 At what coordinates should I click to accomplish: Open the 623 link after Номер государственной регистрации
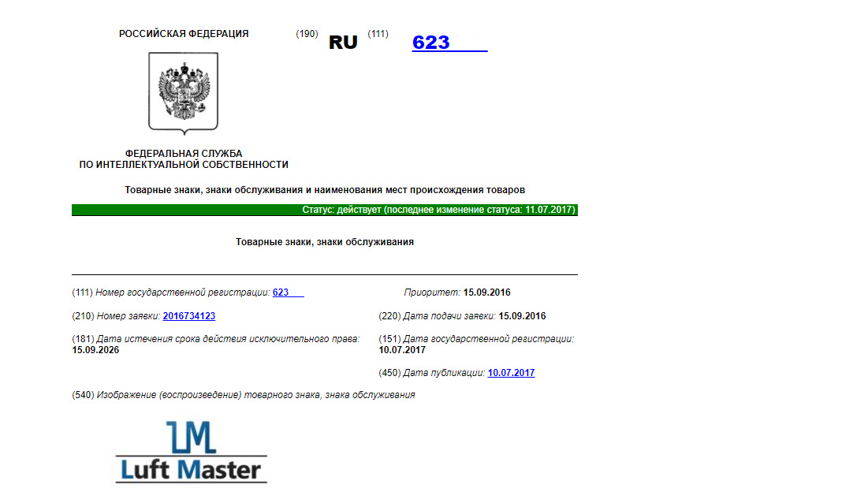click(288, 292)
